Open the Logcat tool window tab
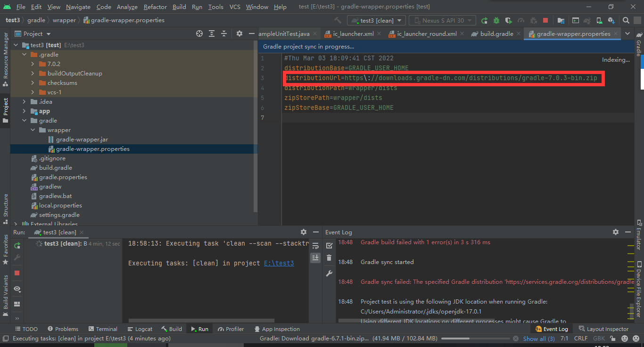644x347 pixels. (140, 329)
